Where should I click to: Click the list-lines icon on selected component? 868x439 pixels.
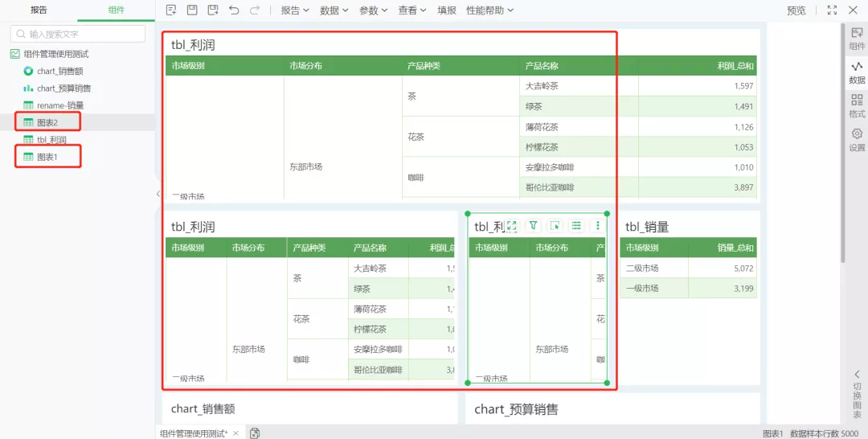point(576,225)
